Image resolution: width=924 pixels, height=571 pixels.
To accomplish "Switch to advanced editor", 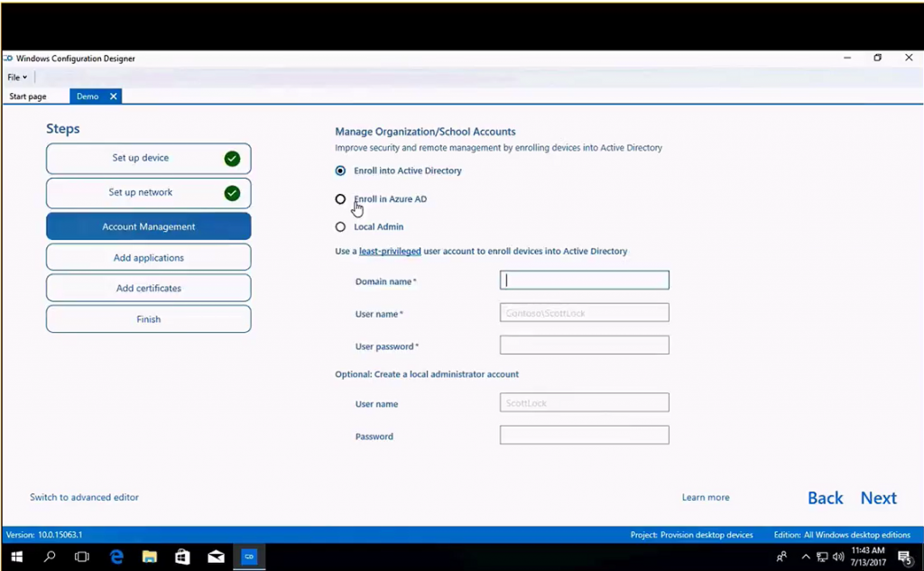I will coord(84,497).
